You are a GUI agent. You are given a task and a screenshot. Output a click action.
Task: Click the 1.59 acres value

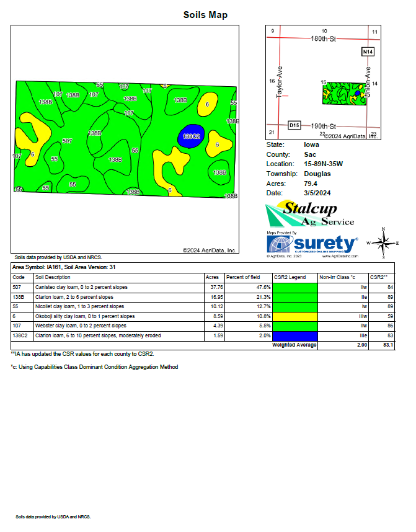click(x=218, y=336)
